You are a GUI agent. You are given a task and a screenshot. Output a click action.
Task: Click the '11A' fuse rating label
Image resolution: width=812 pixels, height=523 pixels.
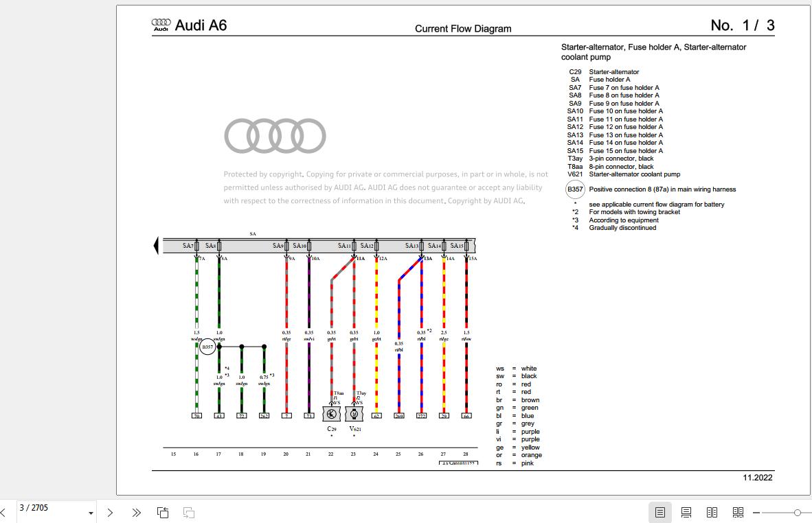(361, 259)
